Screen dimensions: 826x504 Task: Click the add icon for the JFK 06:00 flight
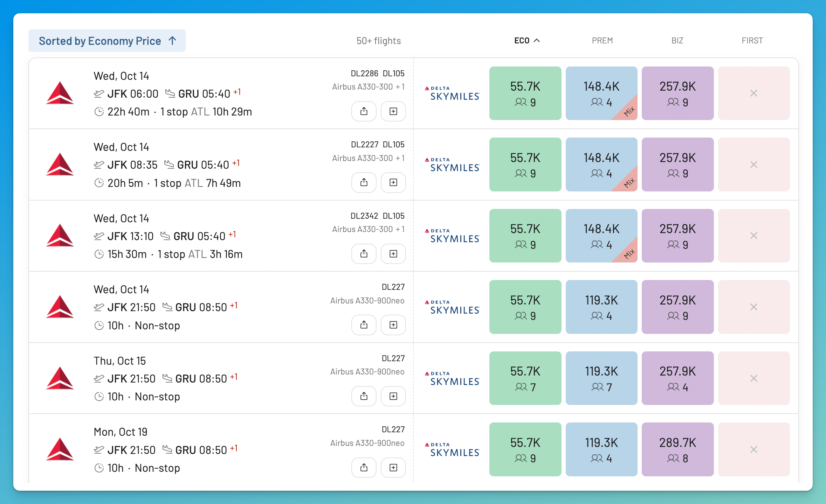(393, 111)
